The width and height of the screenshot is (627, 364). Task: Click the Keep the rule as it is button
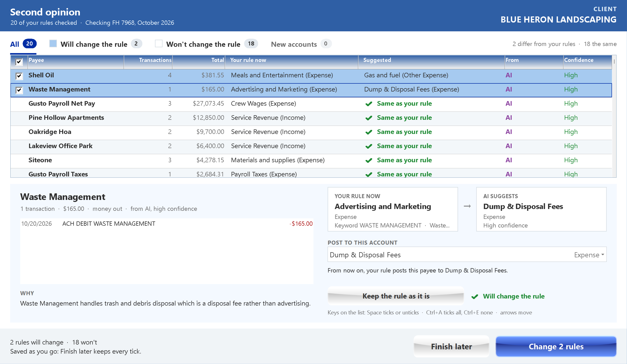pyautogui.click(x=396, y=296)
